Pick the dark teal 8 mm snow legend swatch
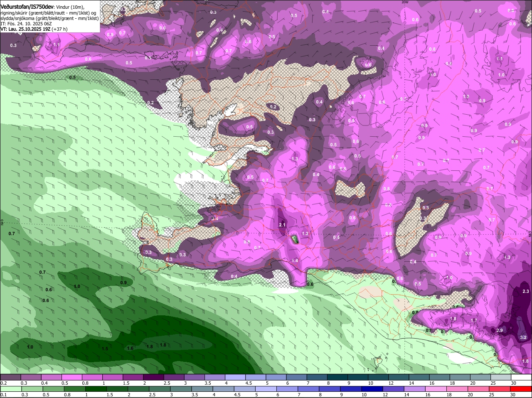 click(337, 377)
